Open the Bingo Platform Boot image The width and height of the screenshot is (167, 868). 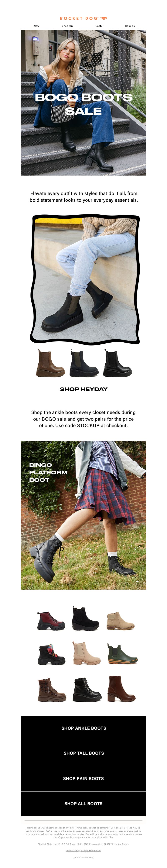click(x=83, y=516)
